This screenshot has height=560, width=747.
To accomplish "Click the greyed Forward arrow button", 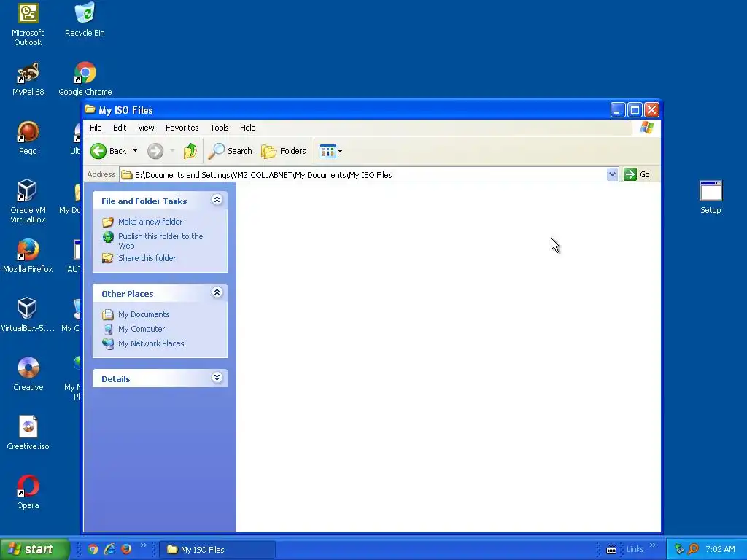I will click(155, 151).
